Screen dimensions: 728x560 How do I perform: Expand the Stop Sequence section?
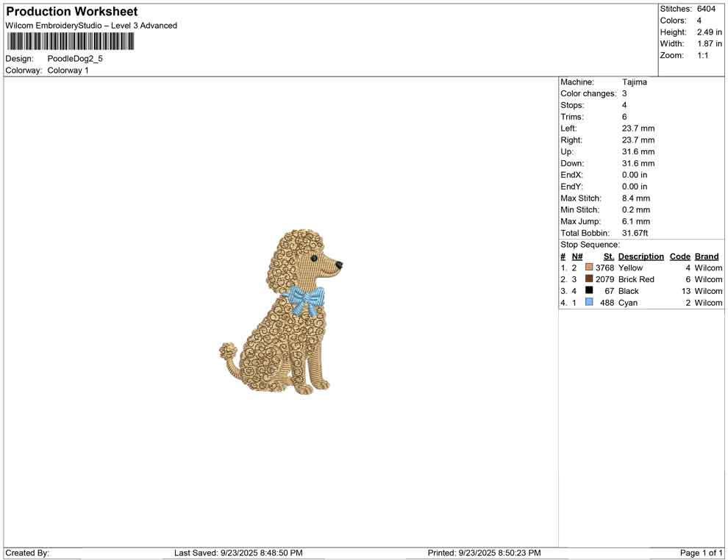(x=588, y=244)
